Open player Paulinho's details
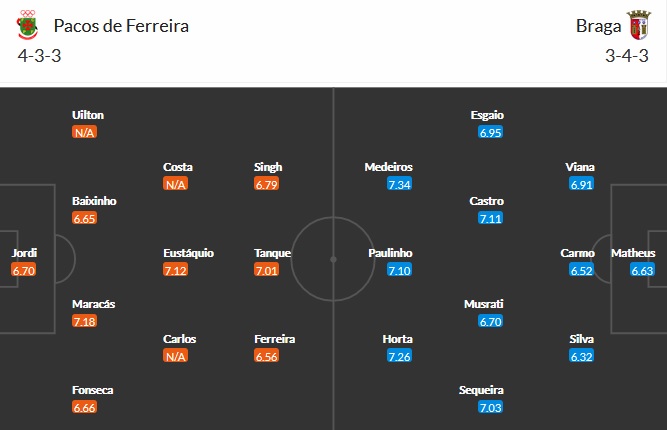The width and height of the screenshot is (667, 430). (389, 253)
